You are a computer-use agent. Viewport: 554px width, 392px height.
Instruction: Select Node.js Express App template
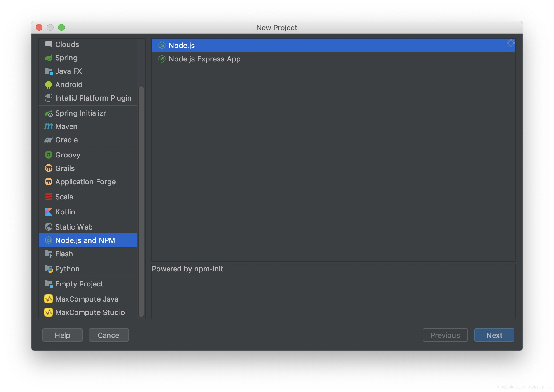click(204, 59)
